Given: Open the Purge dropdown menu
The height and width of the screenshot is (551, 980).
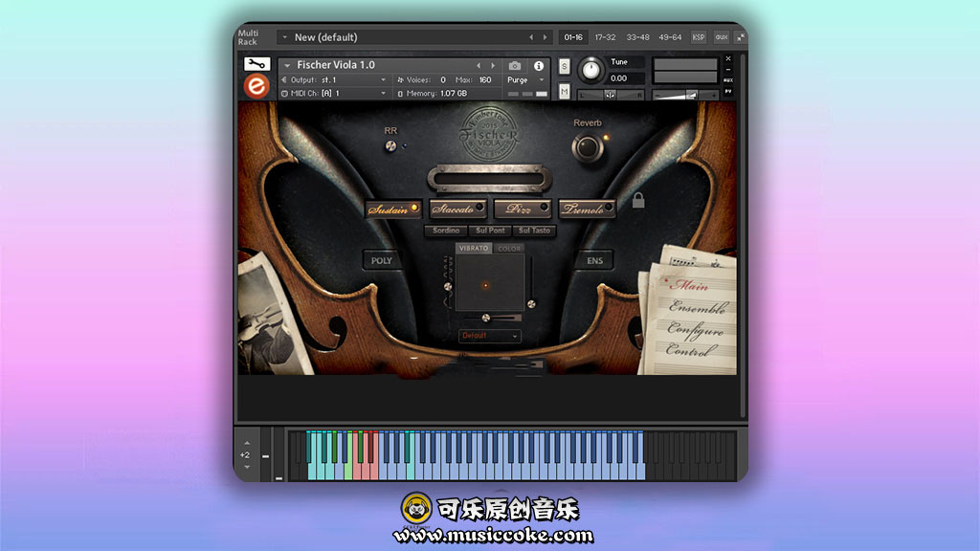Looking at the screenshot, I should point(525,80).
